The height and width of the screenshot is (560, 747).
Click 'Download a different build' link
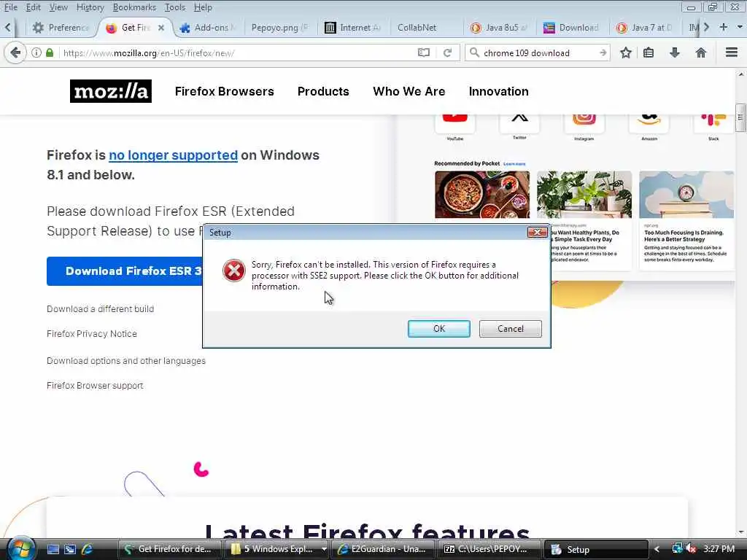click(100, 309)
